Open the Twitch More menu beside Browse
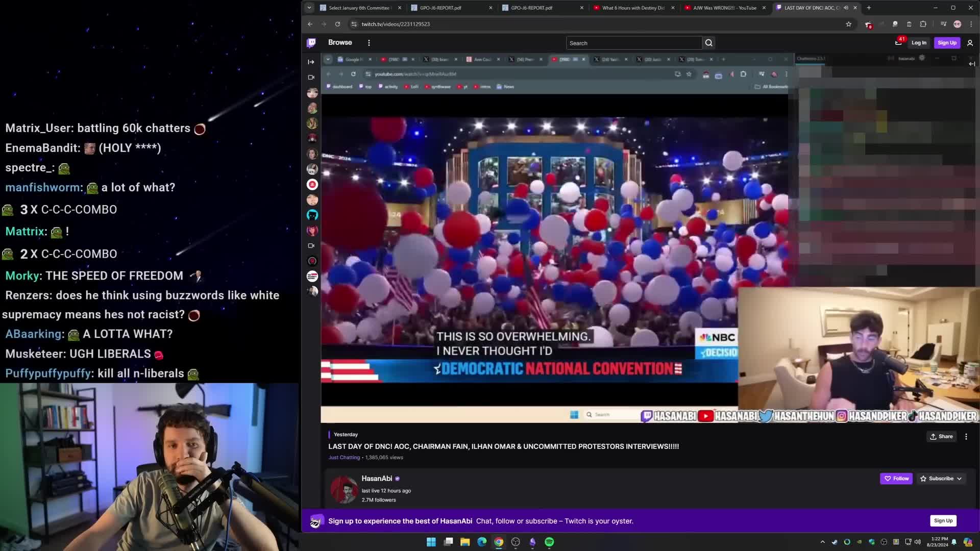This screenshot has width=980, height=551. click(x=369, y=43)
